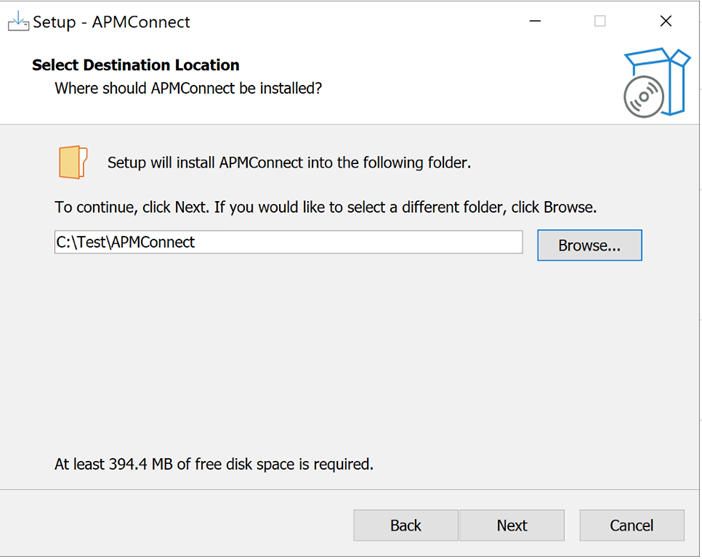Close the APMConnect Setup window

tap(666, 21)
